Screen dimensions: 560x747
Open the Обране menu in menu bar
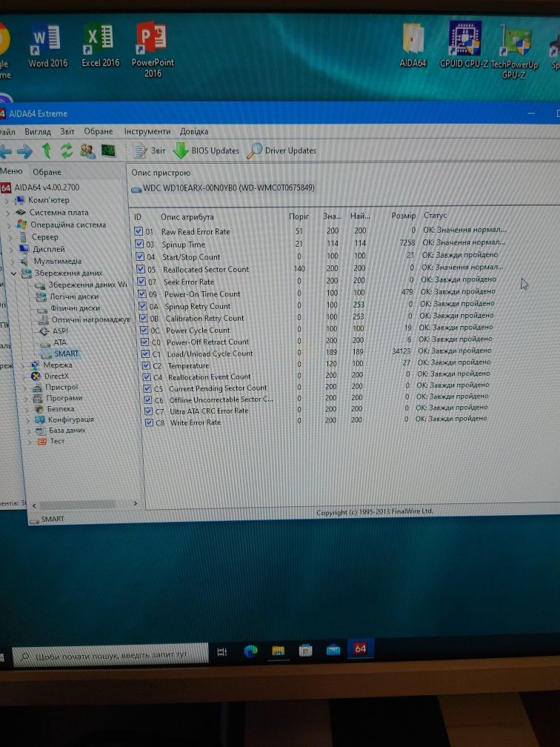point(99,131)
